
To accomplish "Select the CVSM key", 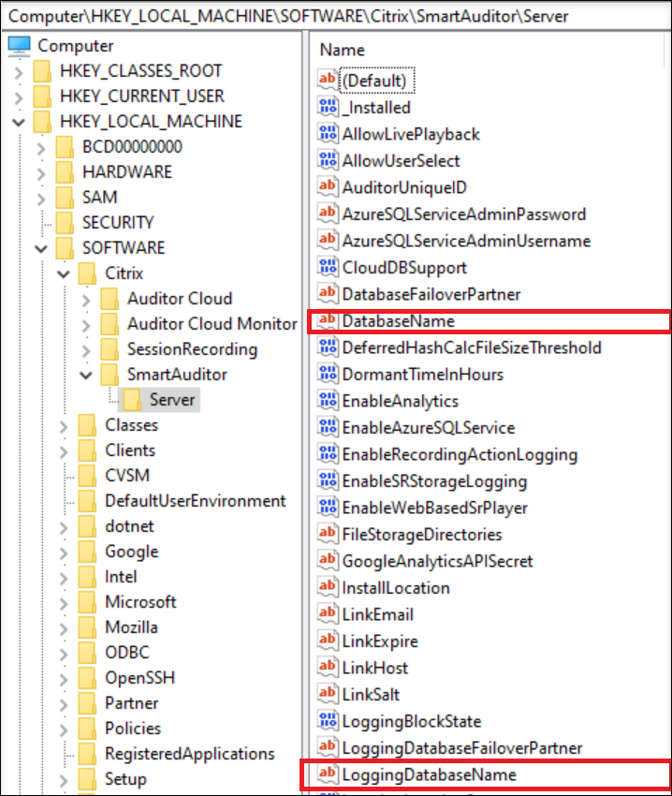I will pos(127,475).
